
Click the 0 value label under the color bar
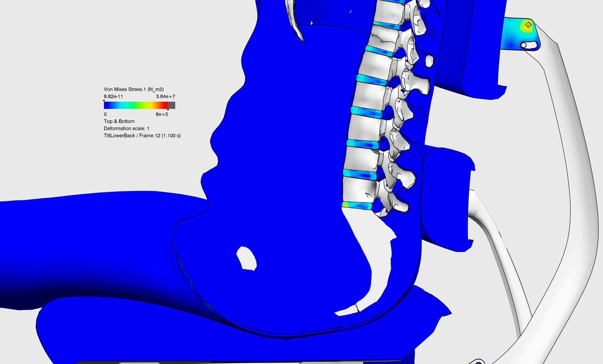[x=105, y=115]
